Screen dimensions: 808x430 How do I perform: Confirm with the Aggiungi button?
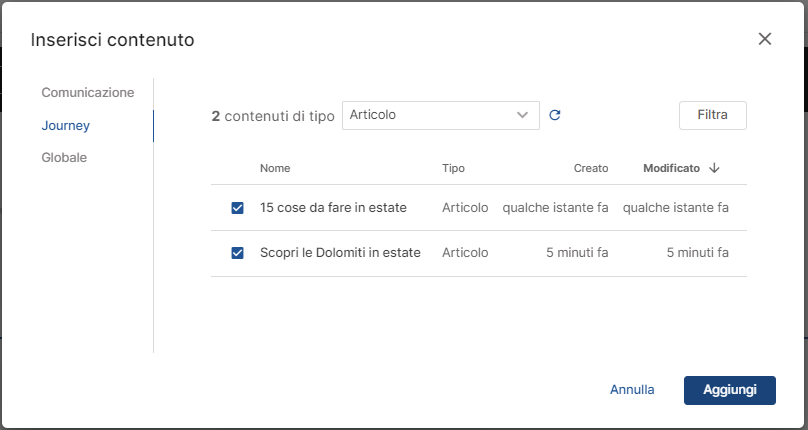click(x=729, y=390)
